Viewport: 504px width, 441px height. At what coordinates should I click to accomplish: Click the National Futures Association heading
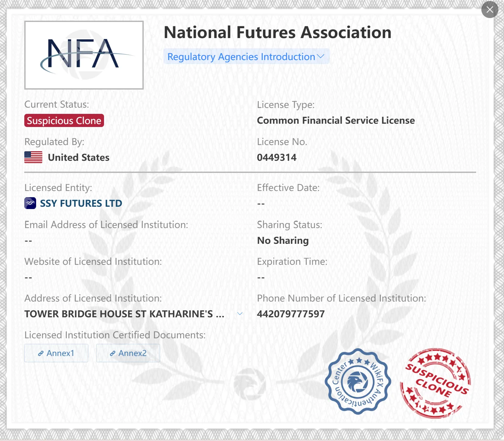(278, 32)
